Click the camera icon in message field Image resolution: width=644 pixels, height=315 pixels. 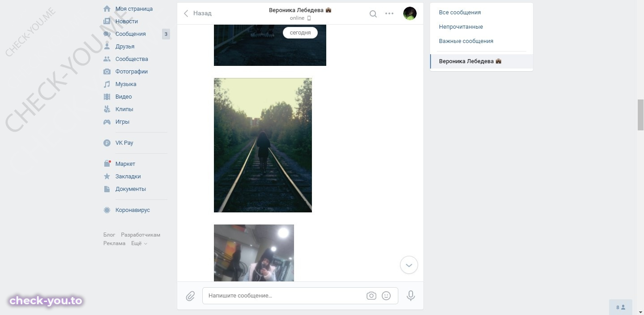[371, 296]
